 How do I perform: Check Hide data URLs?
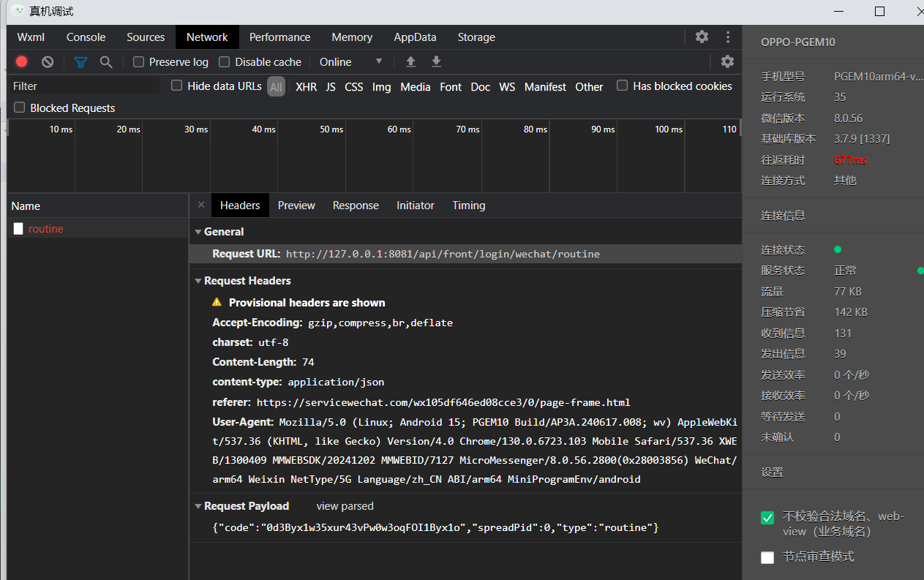tap(176, 86)
